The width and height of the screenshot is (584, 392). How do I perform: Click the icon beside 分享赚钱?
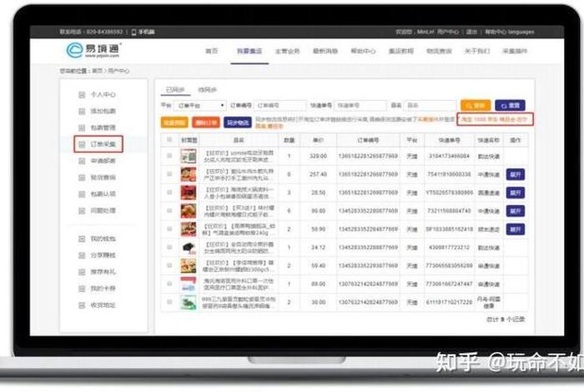pyautogui.click(x=82, y=255)
